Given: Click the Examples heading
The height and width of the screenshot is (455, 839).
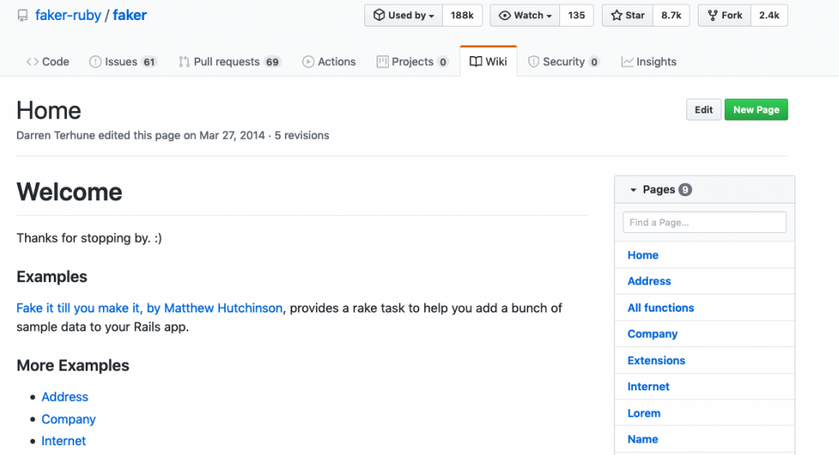Looking at the screenshot, I should pos(51,277).
